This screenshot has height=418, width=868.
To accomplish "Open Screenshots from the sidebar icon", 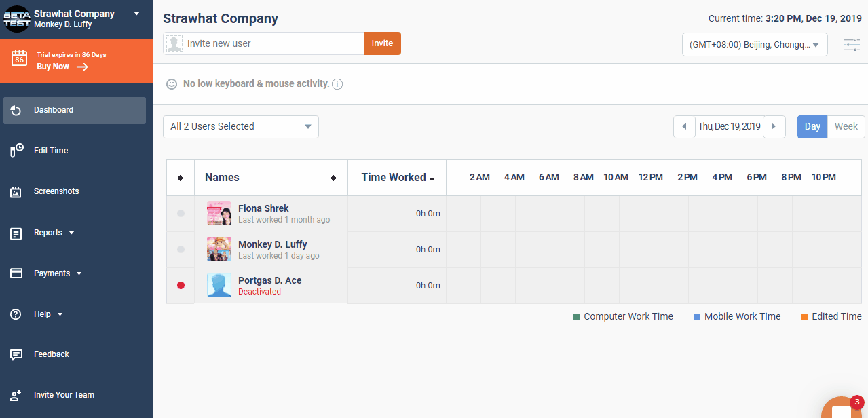I will click(15, 191).
